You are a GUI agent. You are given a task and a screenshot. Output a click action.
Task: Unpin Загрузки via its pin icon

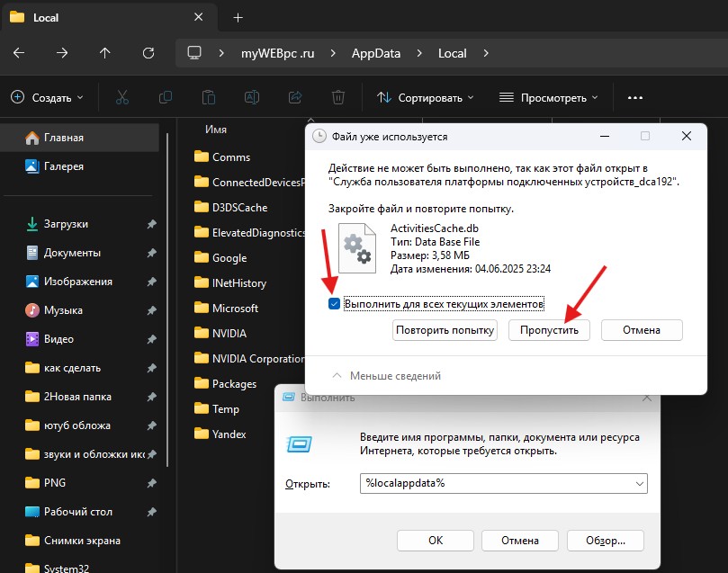[x=151, y=225]
